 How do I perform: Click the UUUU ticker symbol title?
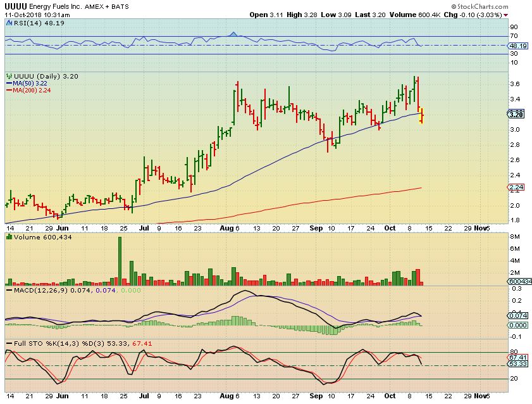[x=16, y=6]
